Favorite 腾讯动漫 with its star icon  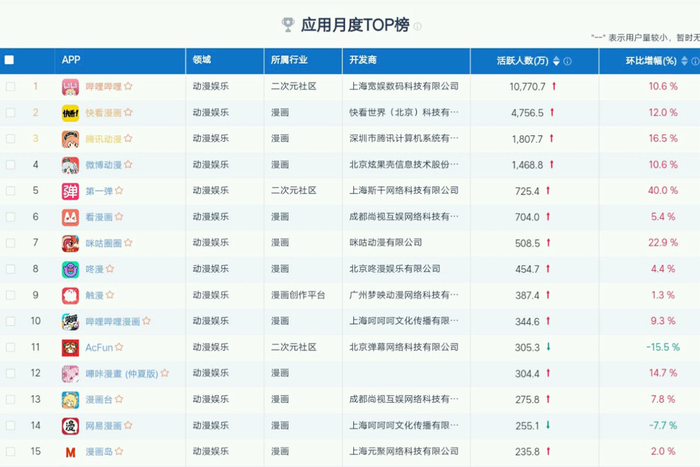point(128,138)
